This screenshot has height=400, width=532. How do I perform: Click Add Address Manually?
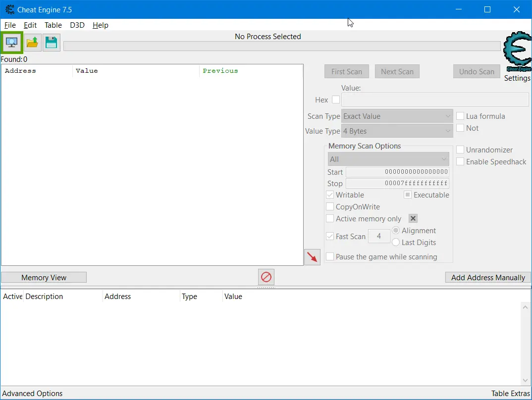488,277
